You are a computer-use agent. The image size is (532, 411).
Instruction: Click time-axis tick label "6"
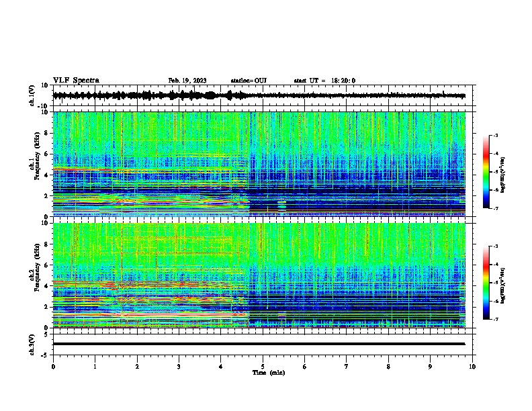[x=305, y=367]
